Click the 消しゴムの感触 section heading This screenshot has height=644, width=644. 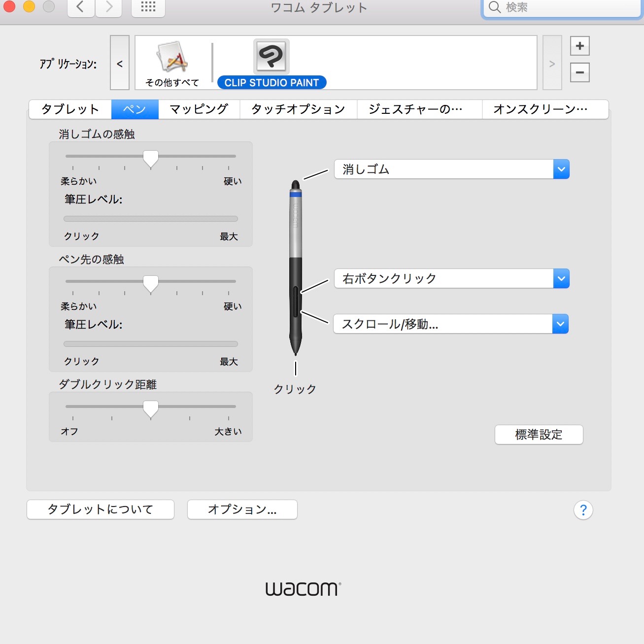pyautogui.click(x=97, y=134)
